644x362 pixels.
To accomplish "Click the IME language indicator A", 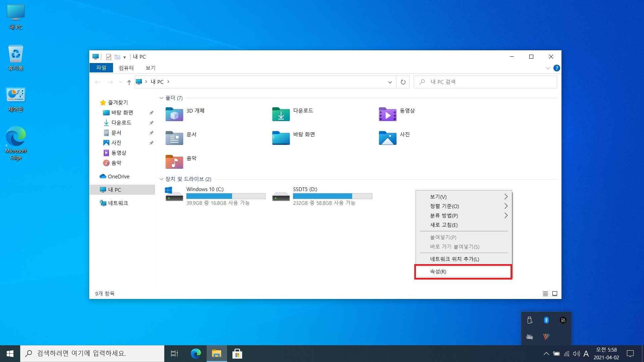I will pyautogui.click(x=586, y=354).
